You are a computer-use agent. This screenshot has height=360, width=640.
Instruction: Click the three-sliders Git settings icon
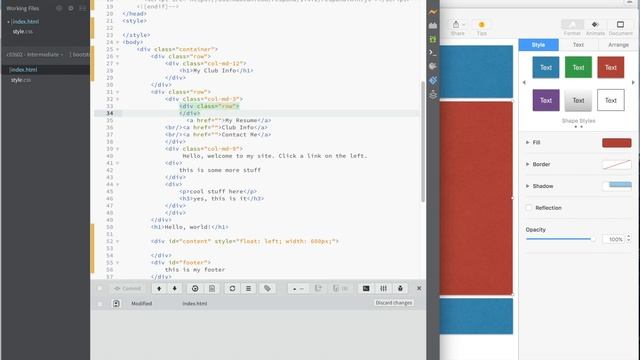(383, 289)
